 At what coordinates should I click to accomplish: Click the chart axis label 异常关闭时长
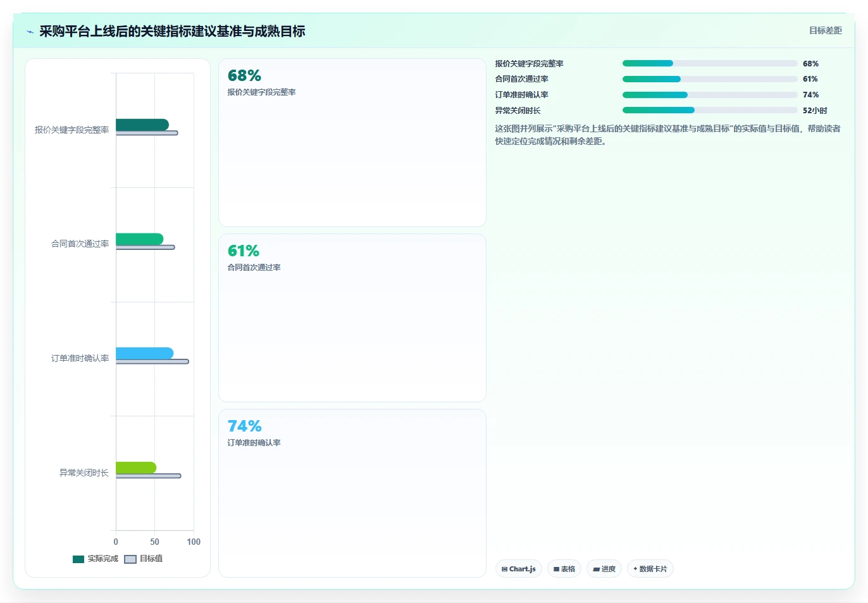84,473
